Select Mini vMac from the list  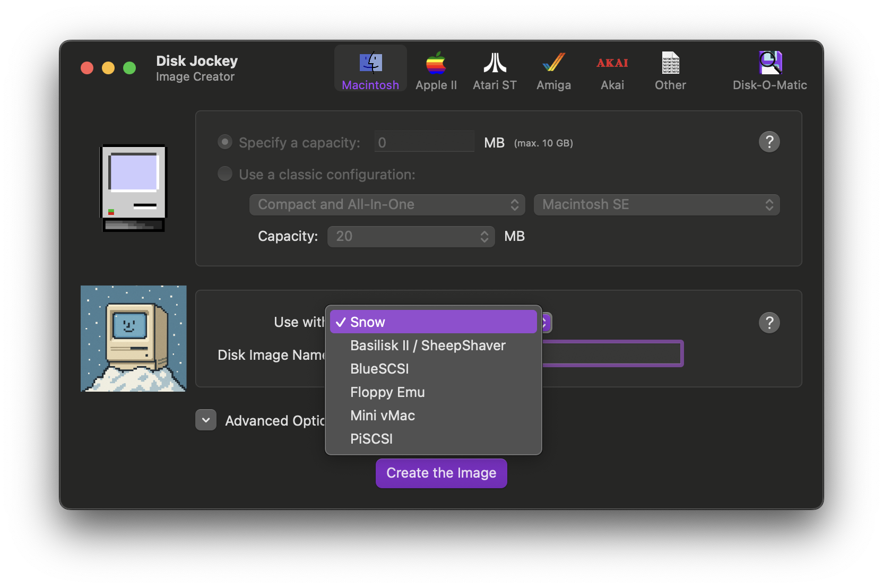(x=383, y=416)
